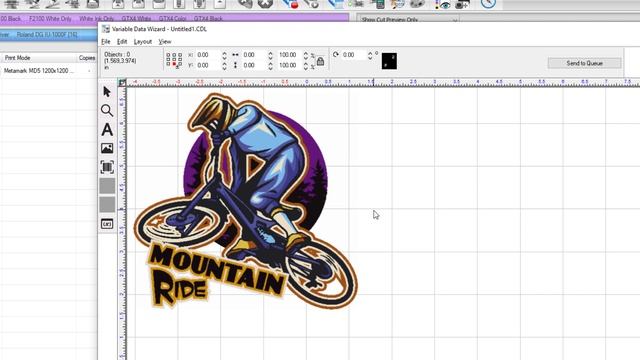Select Roland DG IU-1000F queue tab

pos(47,35)
